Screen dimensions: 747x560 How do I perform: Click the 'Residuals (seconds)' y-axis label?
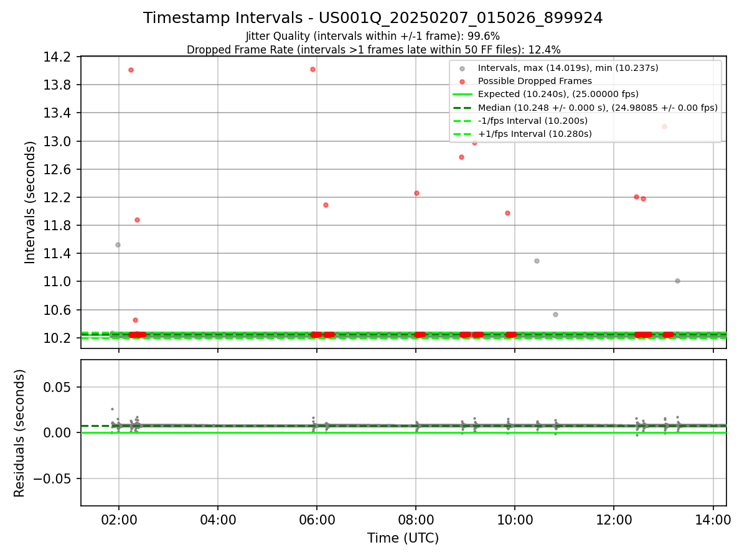pos(20,433)
